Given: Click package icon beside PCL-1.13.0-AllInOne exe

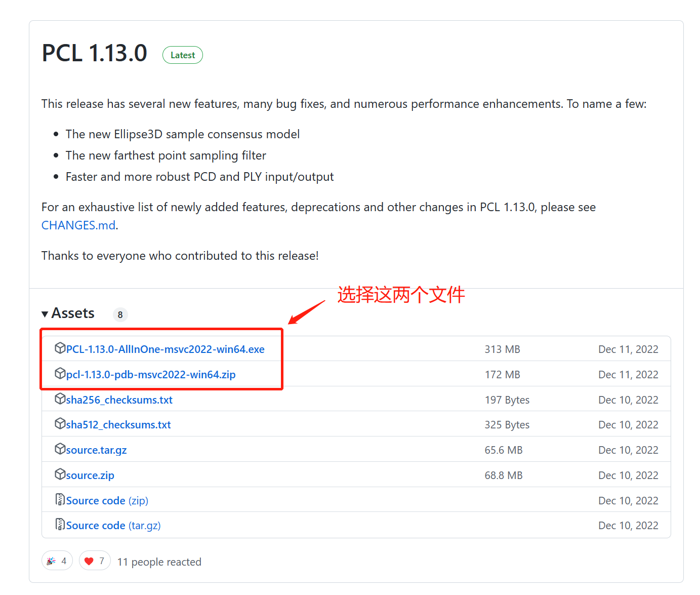Looking at the screenshot, I should (60, 348).
